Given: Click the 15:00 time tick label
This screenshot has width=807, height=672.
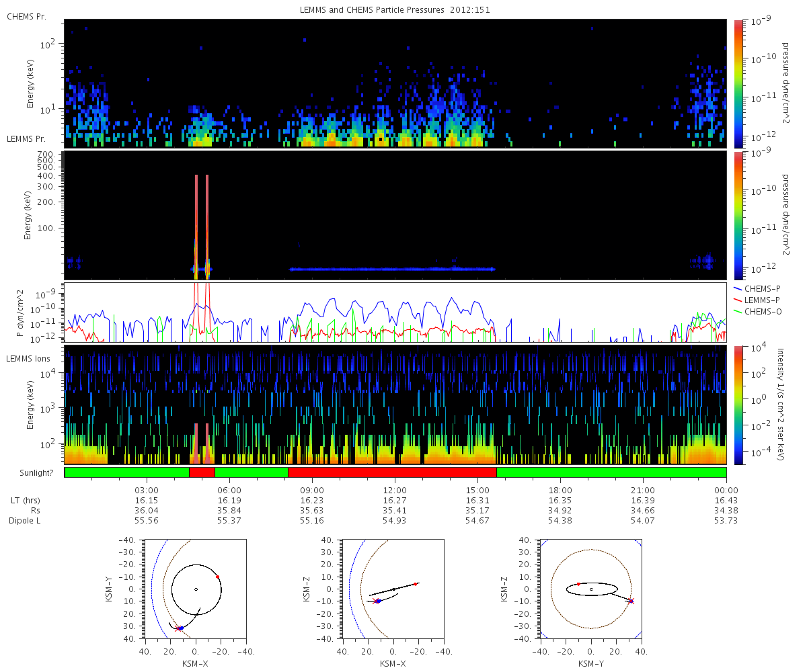Looking at the screenshot, I should (x=477, y=491).
